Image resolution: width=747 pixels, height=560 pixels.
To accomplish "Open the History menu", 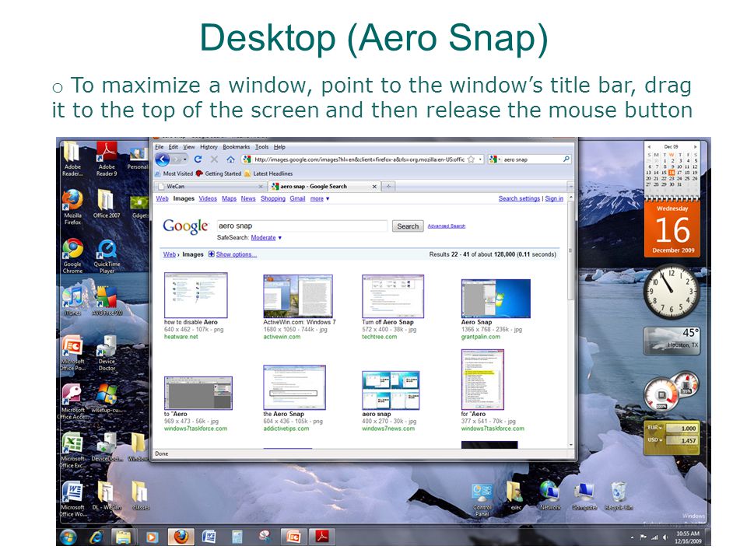I will point(209,147).
